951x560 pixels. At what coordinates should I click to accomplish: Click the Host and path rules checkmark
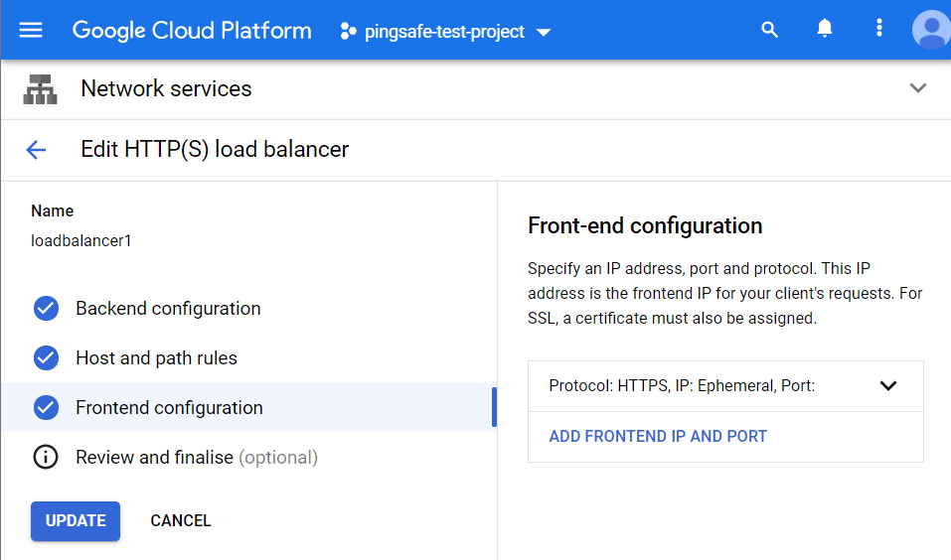[x=46, y=358]
